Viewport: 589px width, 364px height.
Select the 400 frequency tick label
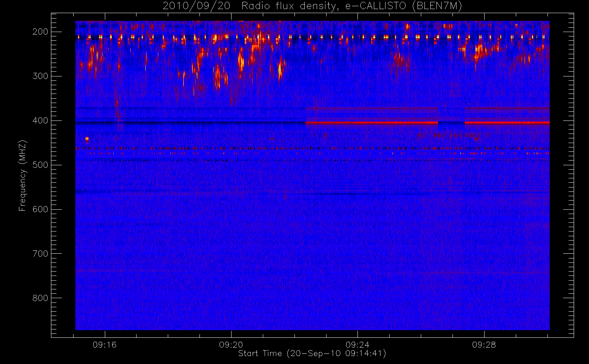40,120
